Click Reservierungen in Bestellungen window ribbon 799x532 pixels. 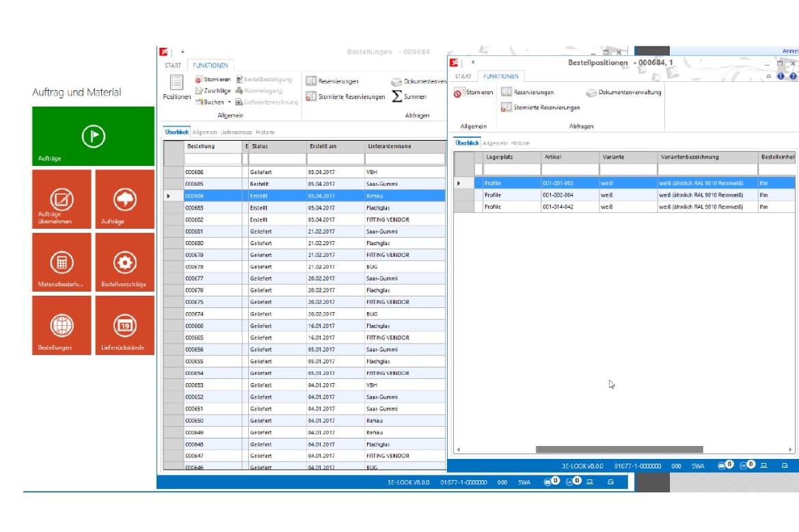coord(332,81)
